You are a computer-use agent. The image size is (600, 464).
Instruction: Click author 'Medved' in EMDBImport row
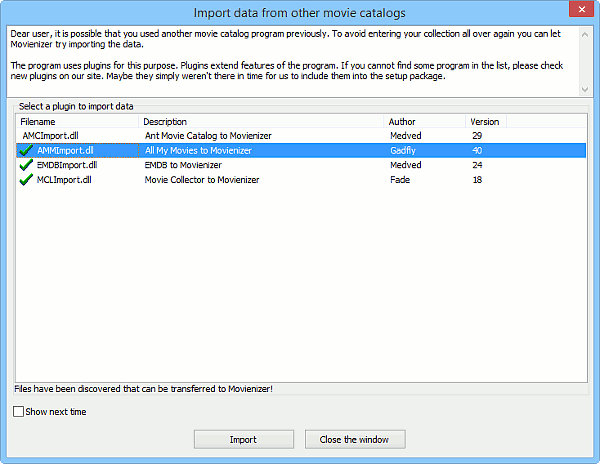point(406,165)
